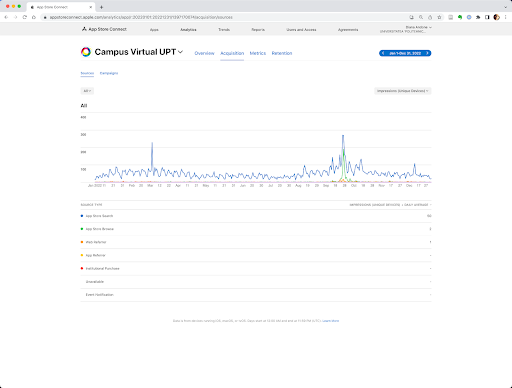The image size is (512, 388).
Task: Open the Evernote extension icon
Action: 460,17
